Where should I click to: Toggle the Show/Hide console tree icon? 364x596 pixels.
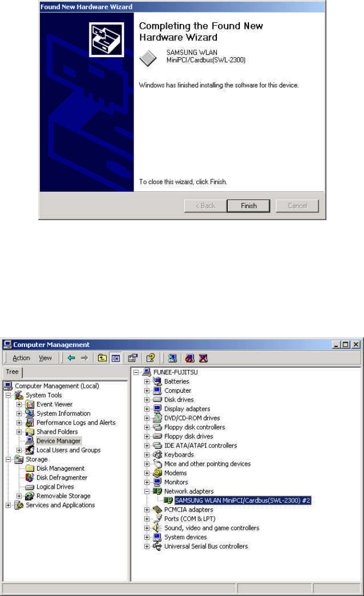116,358
